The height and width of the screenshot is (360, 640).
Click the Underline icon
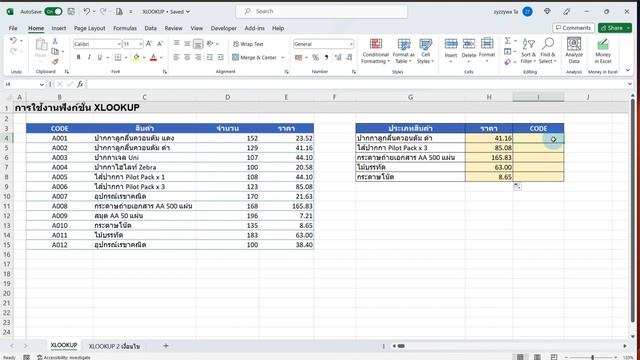[100, 58]
